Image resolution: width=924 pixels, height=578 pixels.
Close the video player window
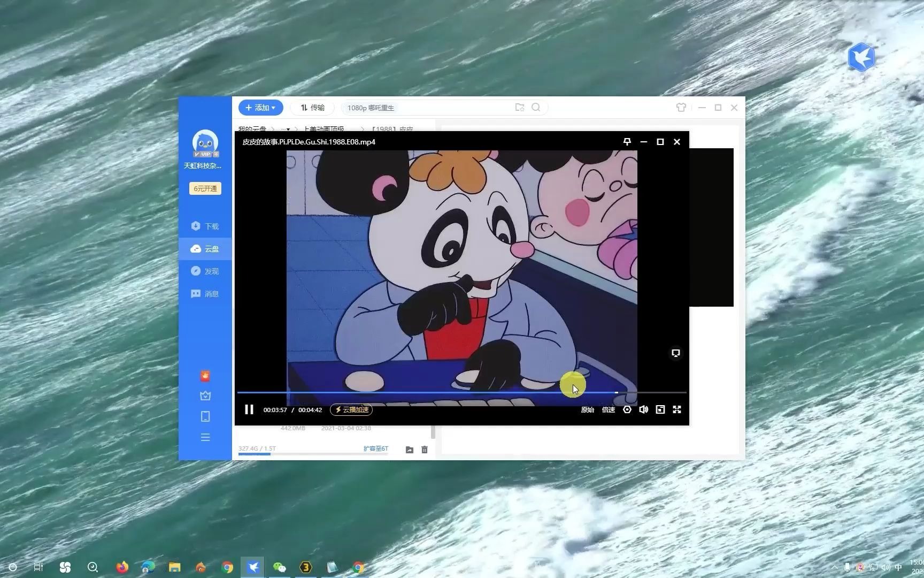pos(677,142)
